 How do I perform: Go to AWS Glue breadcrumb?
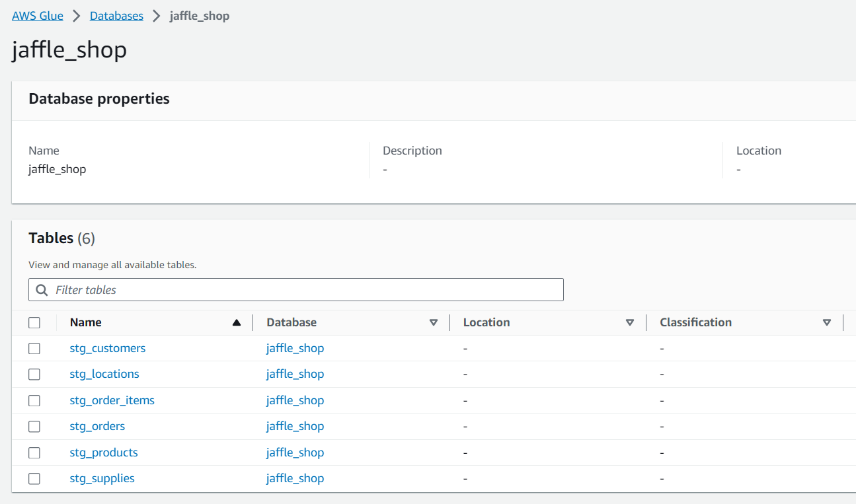pyautogui.click(x=38, y=16)
